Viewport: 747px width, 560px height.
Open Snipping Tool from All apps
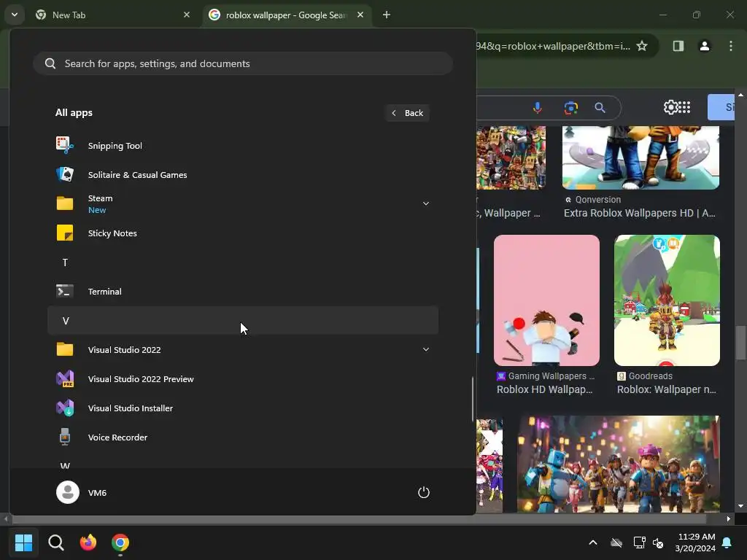(242, 146)
